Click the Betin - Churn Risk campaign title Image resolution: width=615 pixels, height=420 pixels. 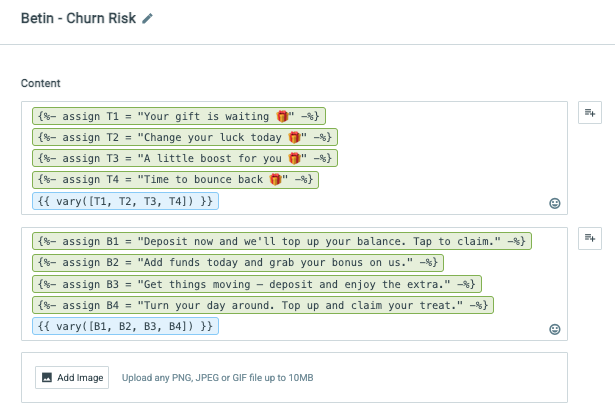[78, 18]
